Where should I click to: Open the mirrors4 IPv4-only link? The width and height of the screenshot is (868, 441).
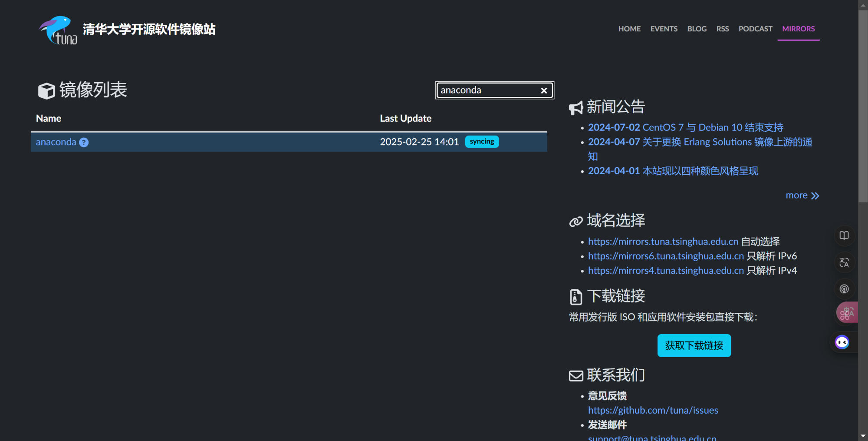click(x=666, y=270)
